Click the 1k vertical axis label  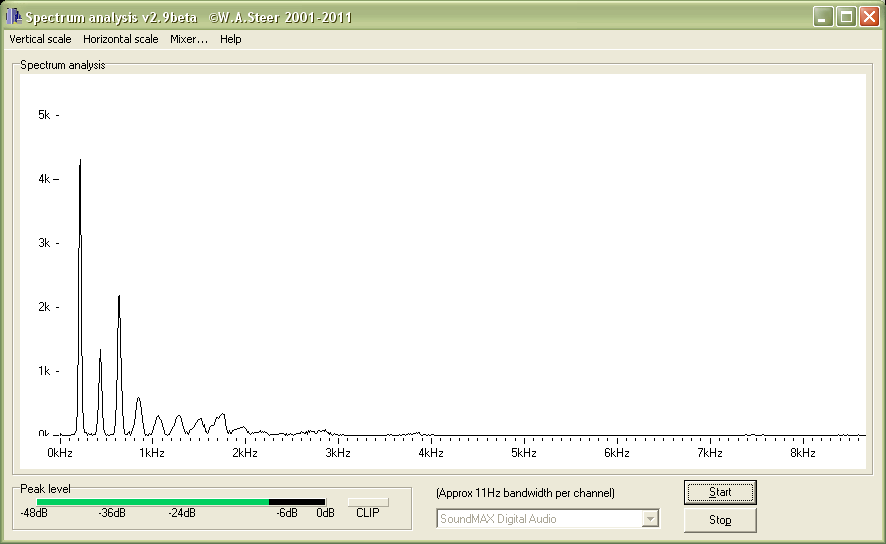point(44,371)
